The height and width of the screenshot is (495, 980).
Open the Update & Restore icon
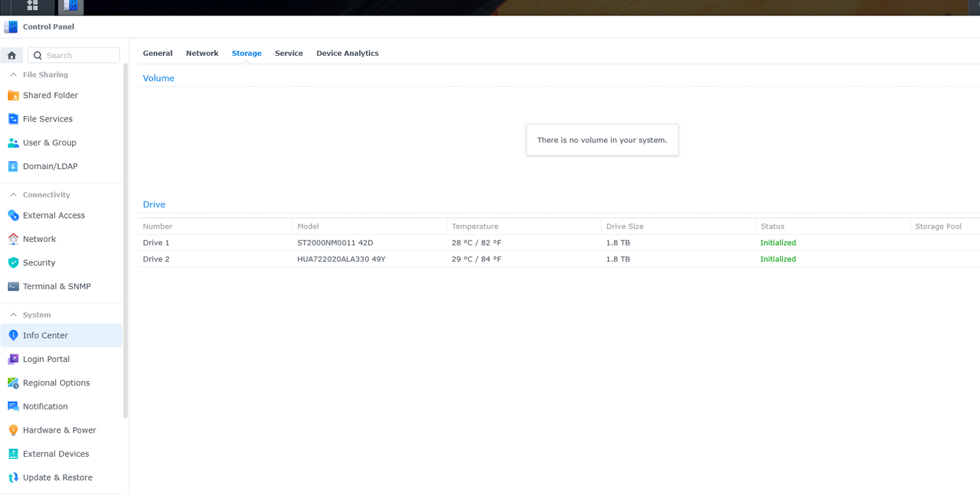point(13,477)
